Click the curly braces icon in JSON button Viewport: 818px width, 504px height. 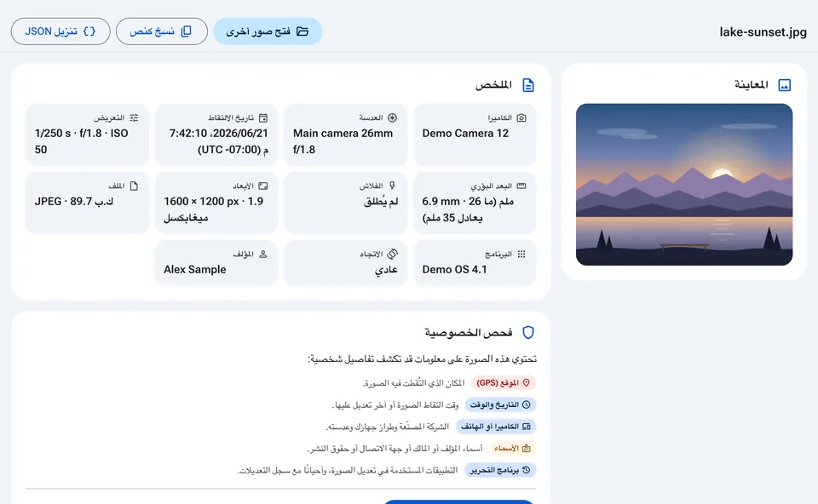point(89,31)
